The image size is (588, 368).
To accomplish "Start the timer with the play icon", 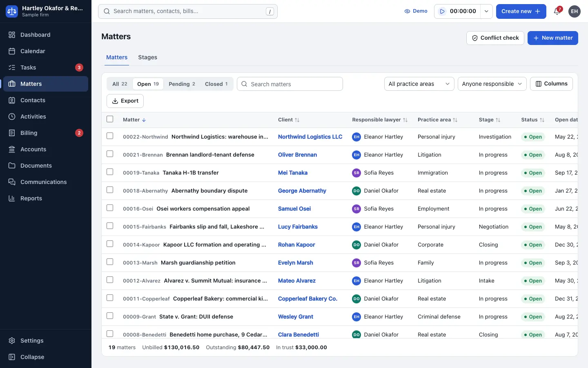I will pyautogui.click(x=442, y=11).
